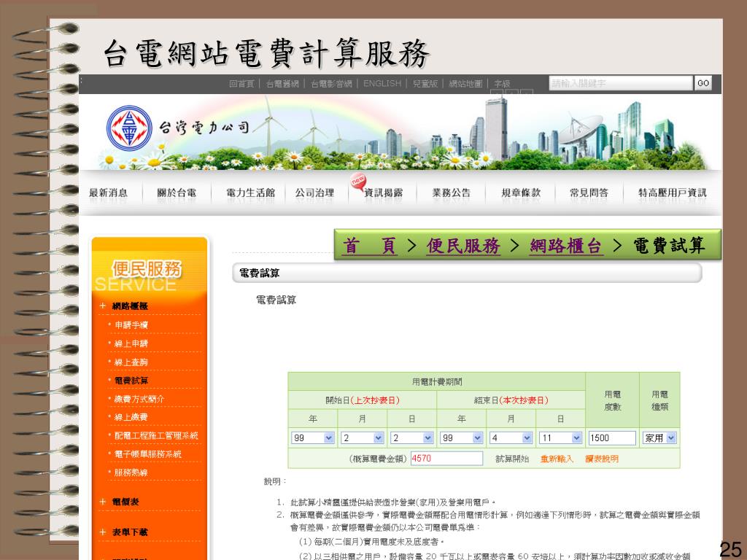Open 線上查詢 in sidebar

point(131,362)
